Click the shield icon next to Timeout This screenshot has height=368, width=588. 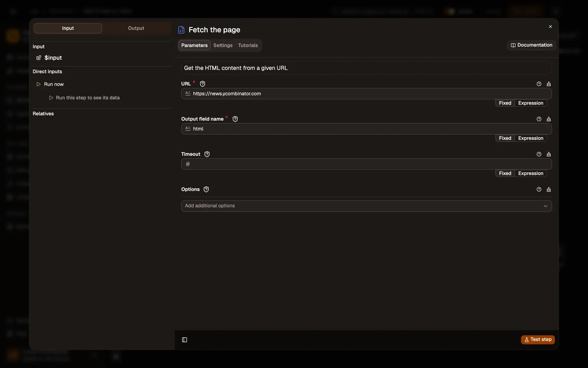pos(207,154)
